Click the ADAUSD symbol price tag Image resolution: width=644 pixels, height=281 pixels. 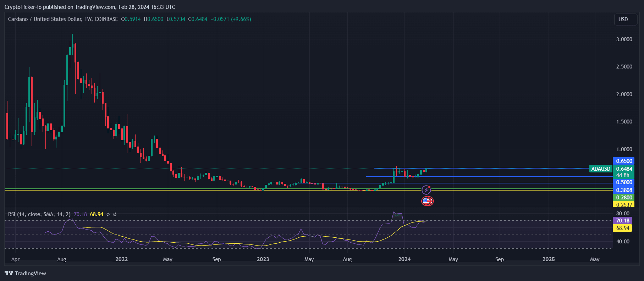click(600, 169)
